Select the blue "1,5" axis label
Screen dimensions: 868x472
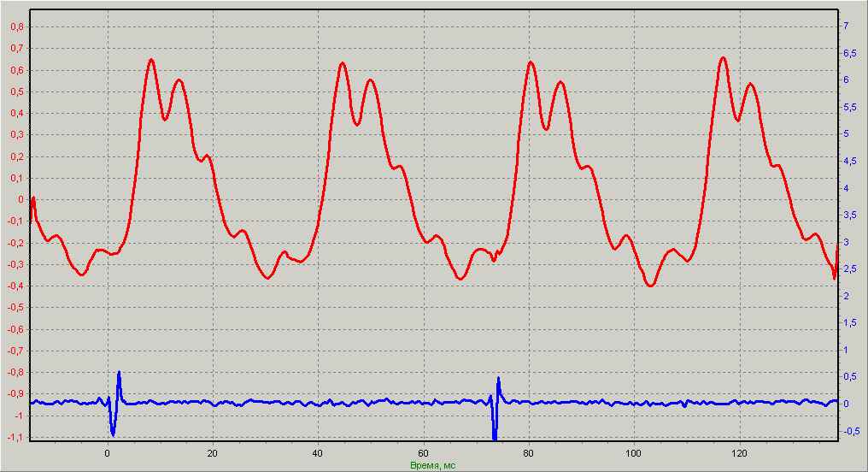849,322
